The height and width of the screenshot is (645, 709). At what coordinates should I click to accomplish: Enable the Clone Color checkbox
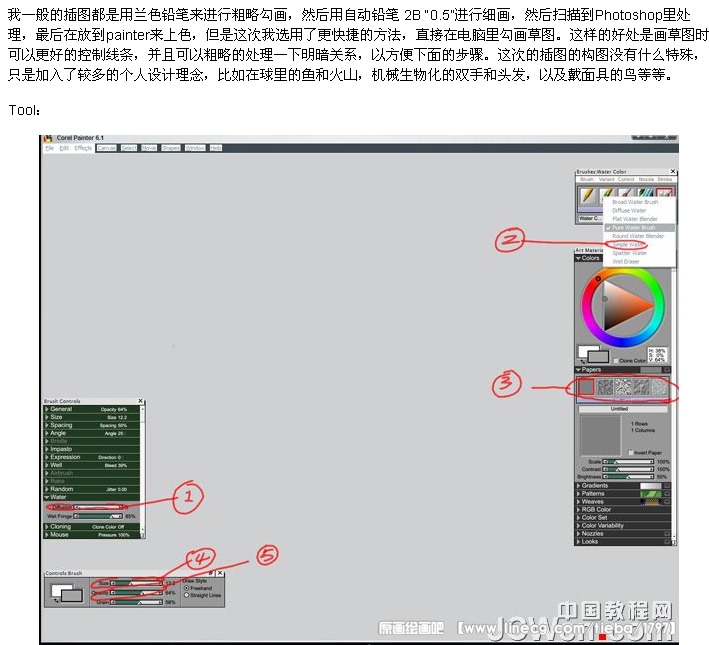pyautogui.click(x=616, y=361)
